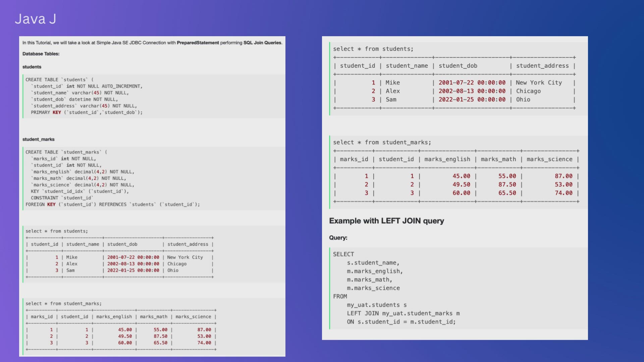This screenshot has width=644, height=362.
Task: Click value "87.50" in the small tutorial page marks table
Action: pyautogui.click(x=160, y=337)
